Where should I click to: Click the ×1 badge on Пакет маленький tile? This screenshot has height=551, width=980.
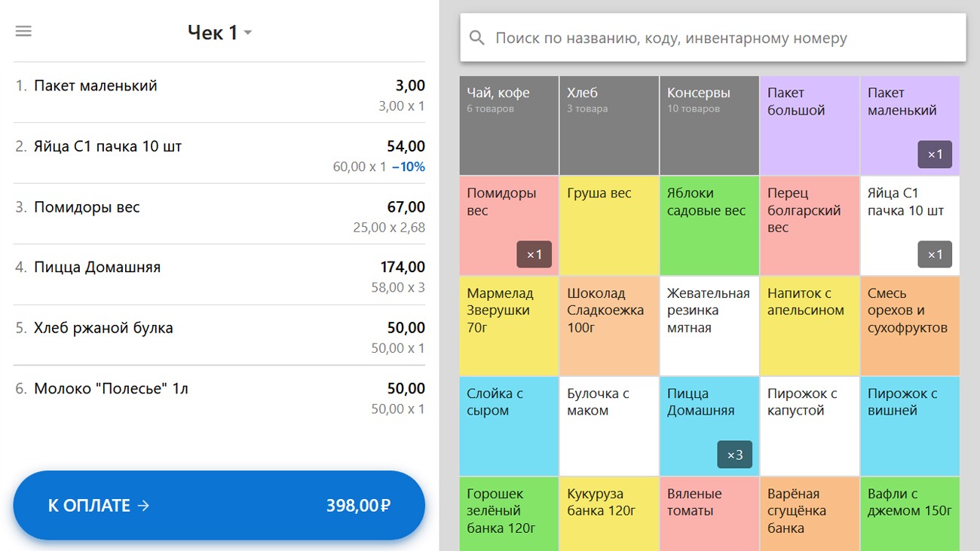click(x=935, y=155)
